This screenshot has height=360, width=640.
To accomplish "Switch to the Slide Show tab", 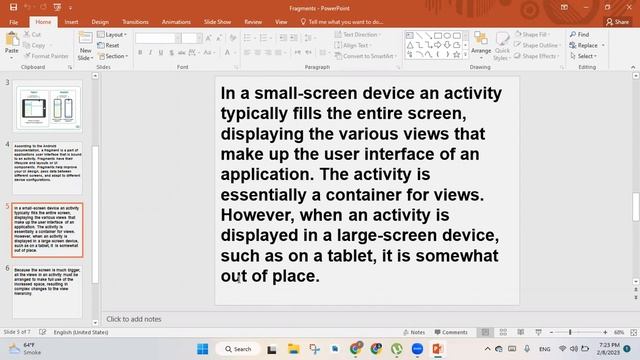I will (x=218, y=22).
